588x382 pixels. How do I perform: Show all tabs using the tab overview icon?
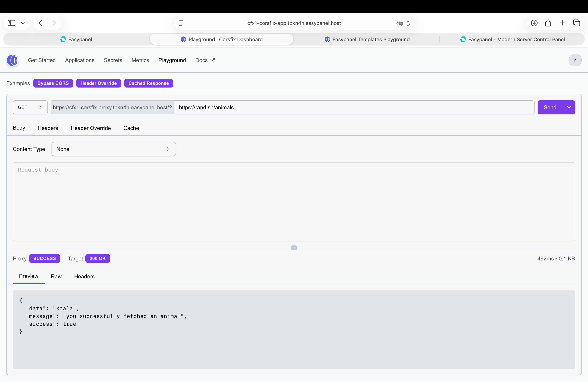tap(577, 23)
